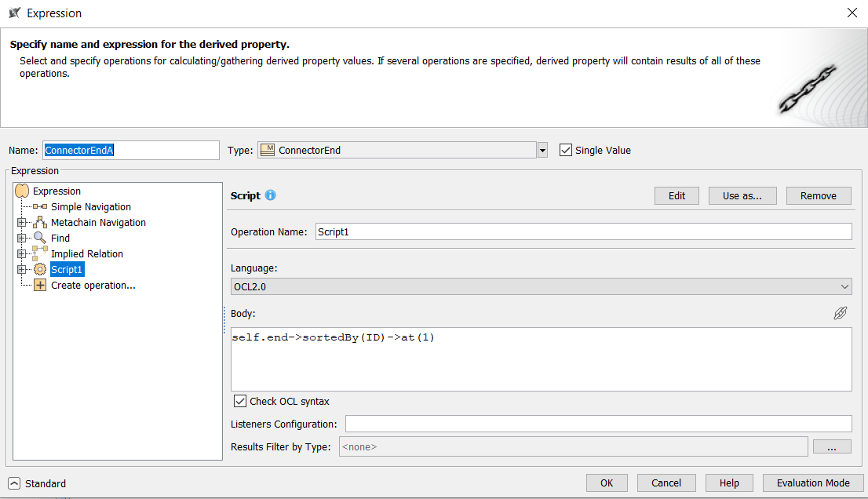
Task: Expand the Find tree node
Action: coord(21,238)
